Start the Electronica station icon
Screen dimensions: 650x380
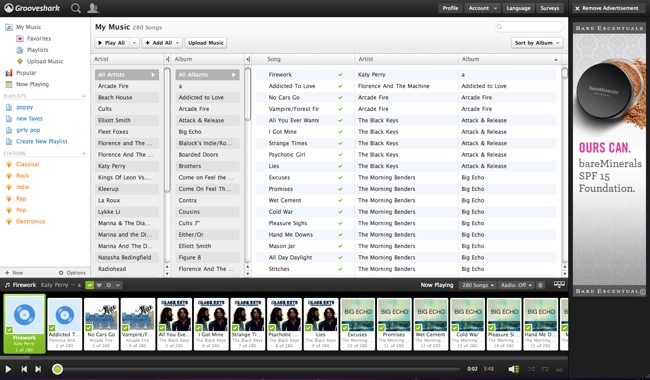(9, 222)
